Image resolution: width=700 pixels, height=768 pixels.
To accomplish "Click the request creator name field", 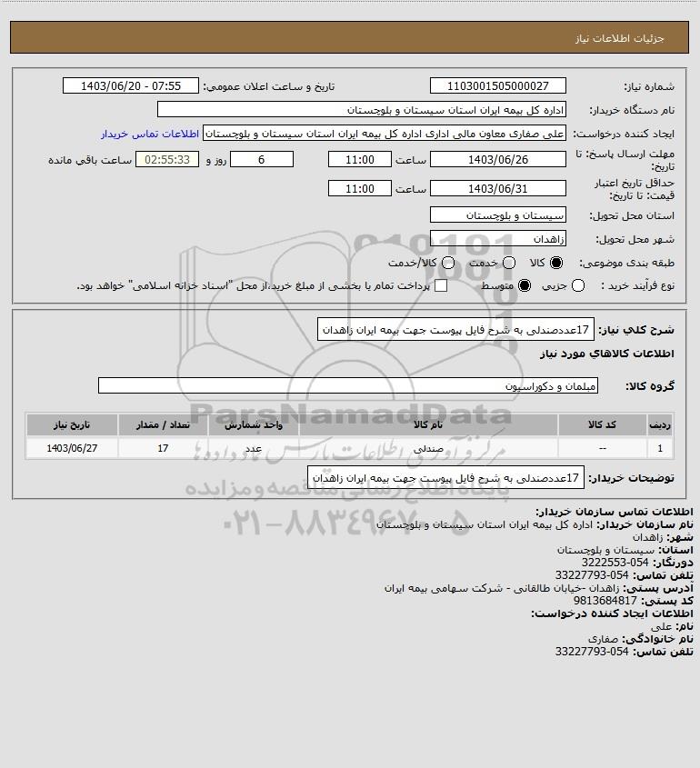I will click(385, 134).
